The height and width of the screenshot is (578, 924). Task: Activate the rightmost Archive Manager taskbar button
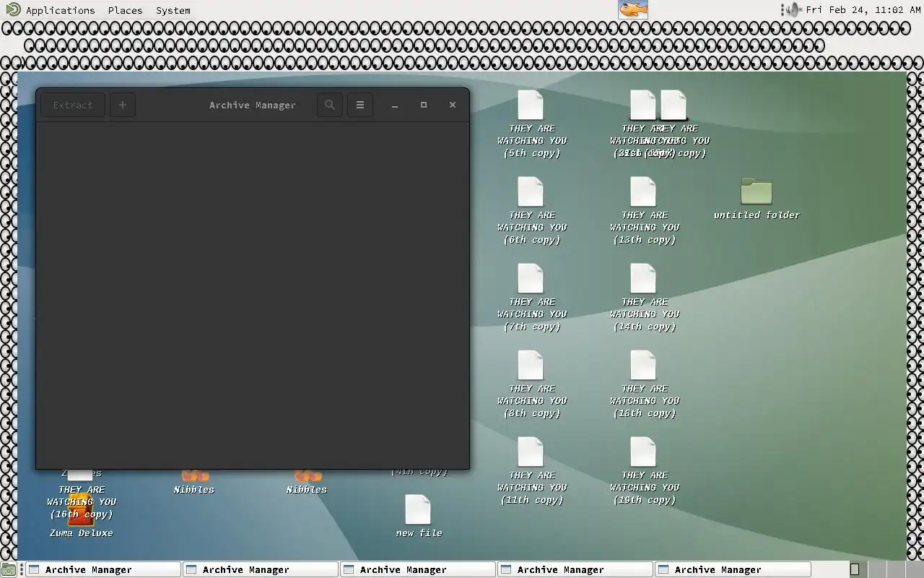click(x=732, y=569)
